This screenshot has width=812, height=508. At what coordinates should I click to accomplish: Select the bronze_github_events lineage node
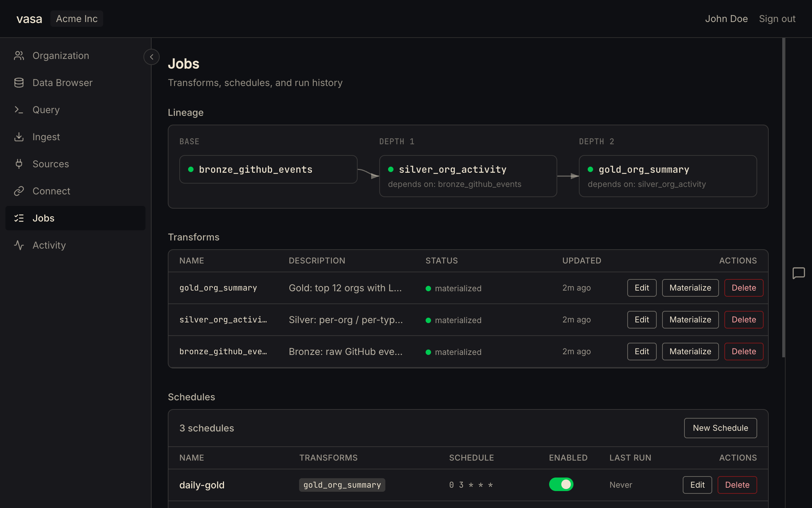click(268, 169)
